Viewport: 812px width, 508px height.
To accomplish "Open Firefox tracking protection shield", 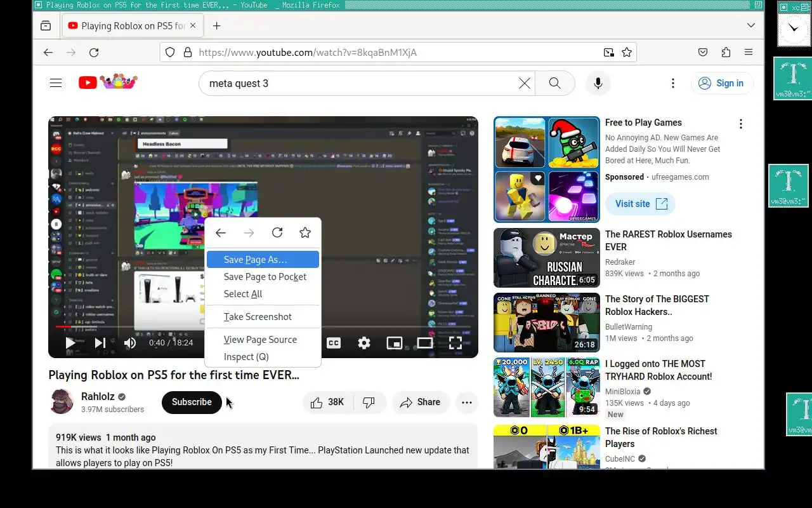I will pos(170,53).
